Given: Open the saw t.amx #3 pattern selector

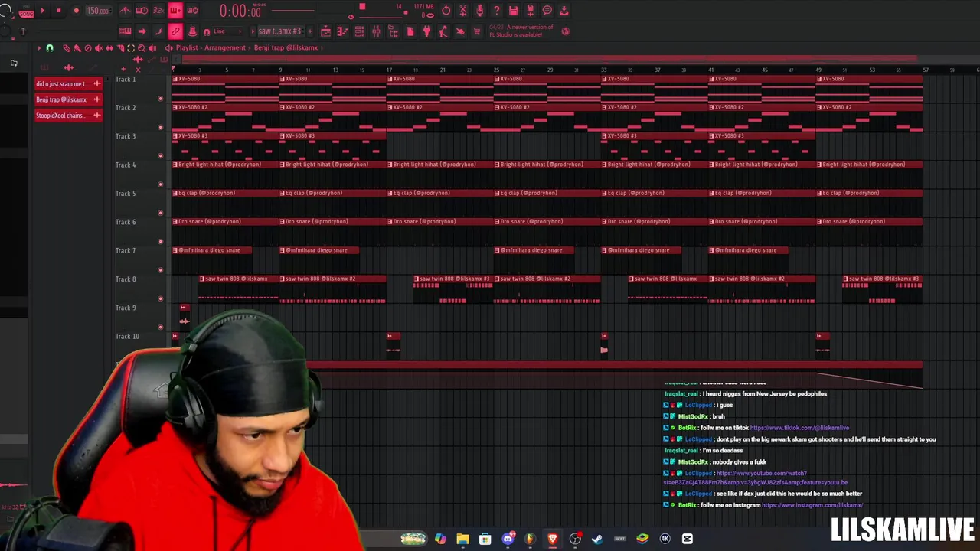Looking at the screenshot, I should (x=279, y=31).
